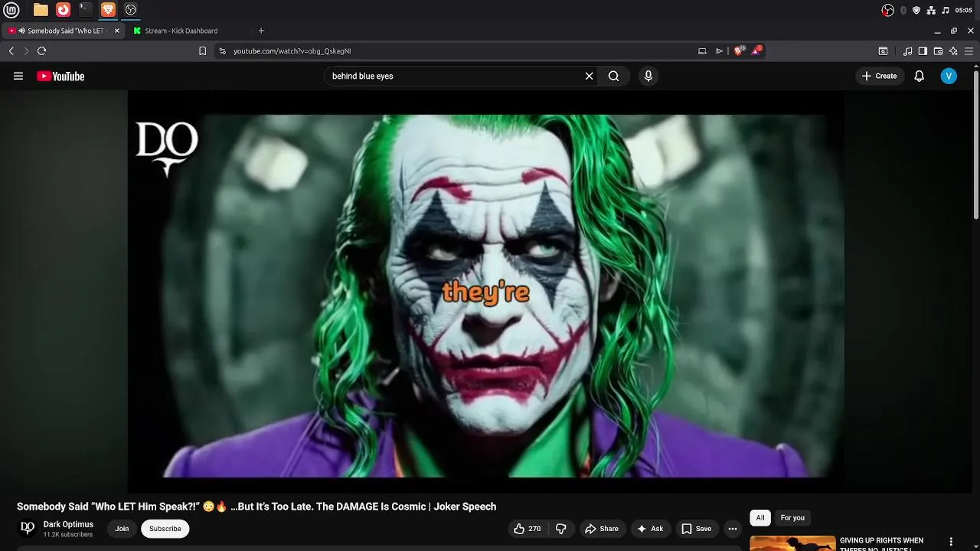Share this video
Screen dimensions: 980x551
coord(601,529)
